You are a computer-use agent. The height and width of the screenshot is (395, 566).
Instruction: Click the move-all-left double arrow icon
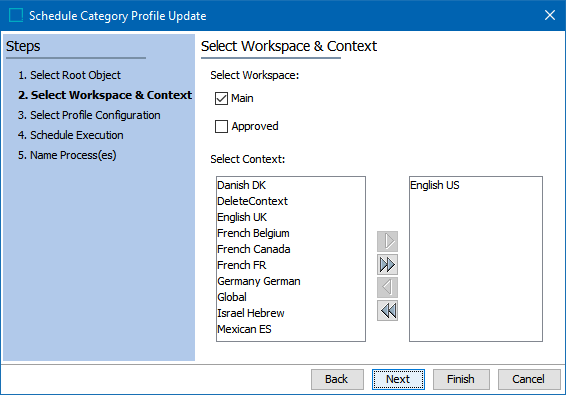[387, 311]
